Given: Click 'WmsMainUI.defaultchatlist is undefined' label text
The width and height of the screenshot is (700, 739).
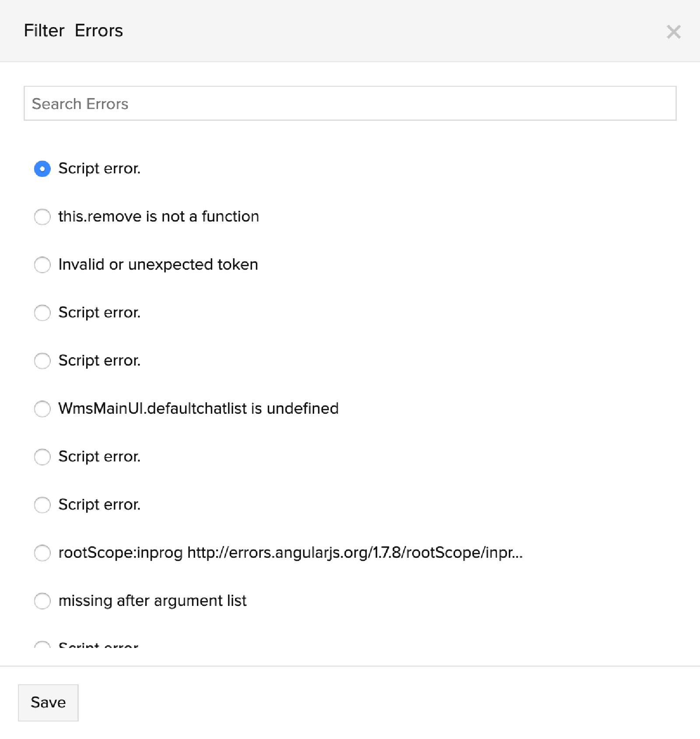Looking at the screenshot, I should pyautogui.click(x=198, y=409).
